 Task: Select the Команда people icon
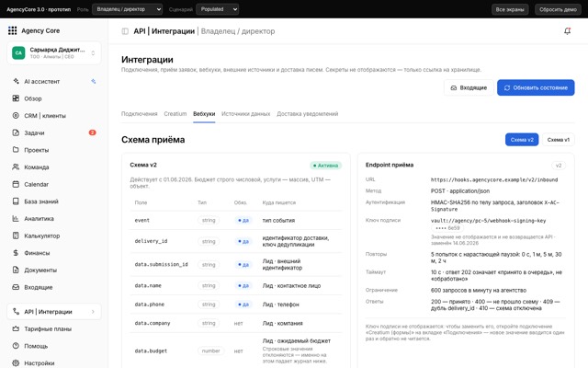pyautogui.click(x=16, y=167)
